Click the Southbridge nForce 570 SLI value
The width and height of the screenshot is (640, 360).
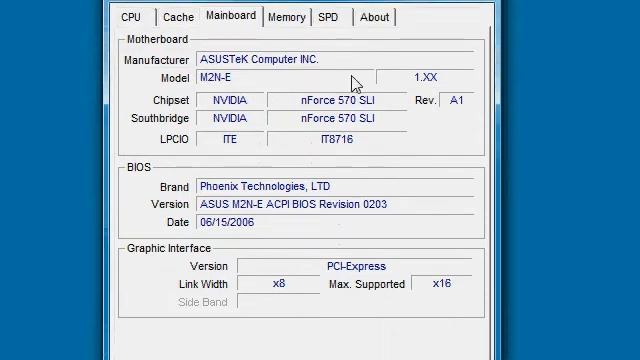tap(338, 118)
